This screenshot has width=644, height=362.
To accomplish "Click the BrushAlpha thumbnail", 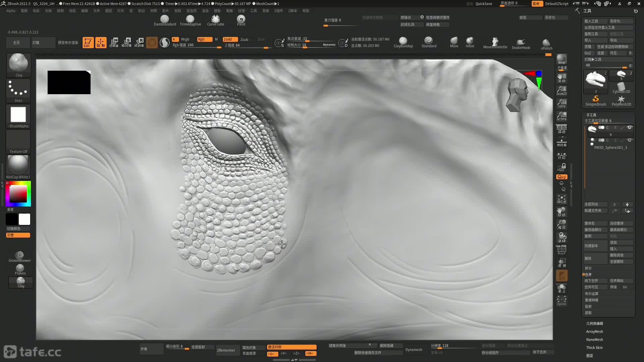I will pyautogui.click(x=18, y=117).
